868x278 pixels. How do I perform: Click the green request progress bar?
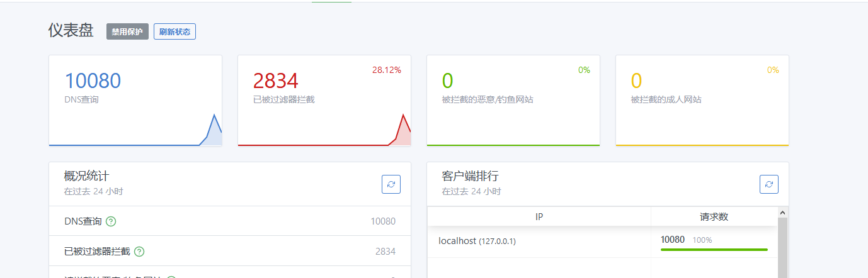pos(714,250)
